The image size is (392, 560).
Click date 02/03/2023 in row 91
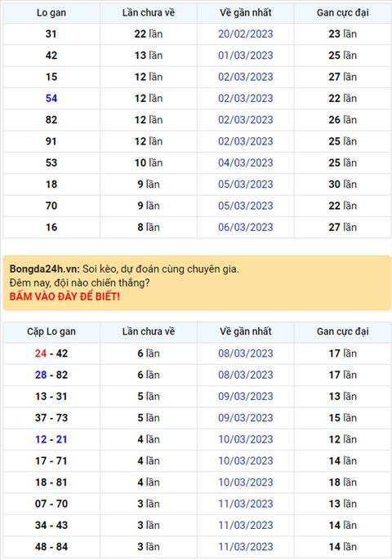(246, 141)
